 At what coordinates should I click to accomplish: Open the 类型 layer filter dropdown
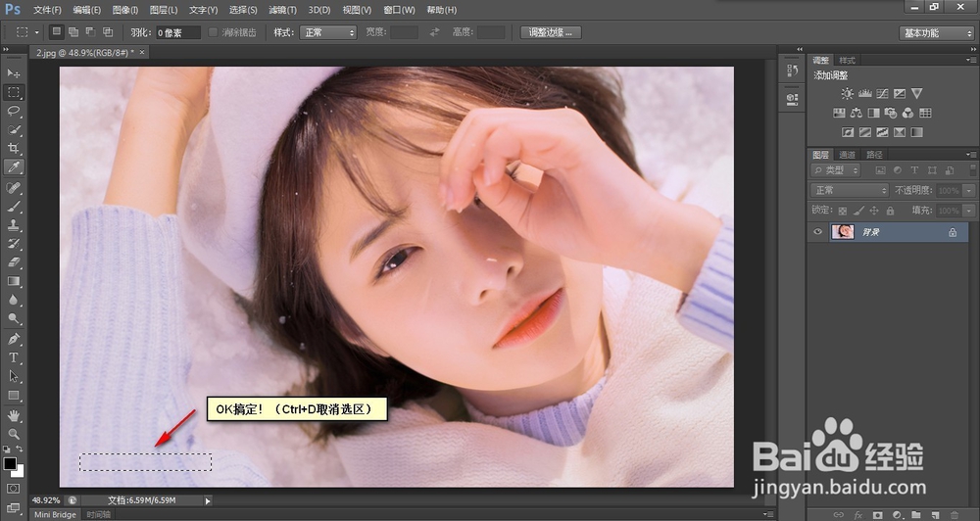click(x=836, y=170)
